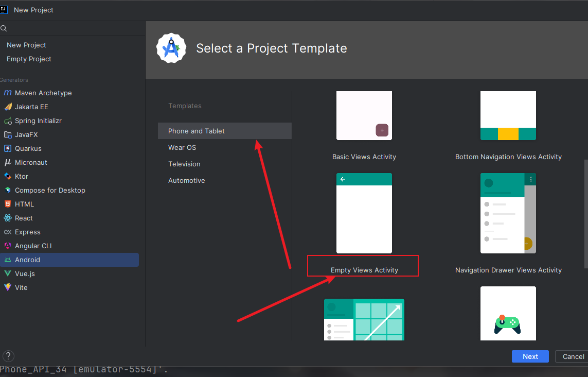Click the search magnifier icon
588x377 pixels.
4,28
